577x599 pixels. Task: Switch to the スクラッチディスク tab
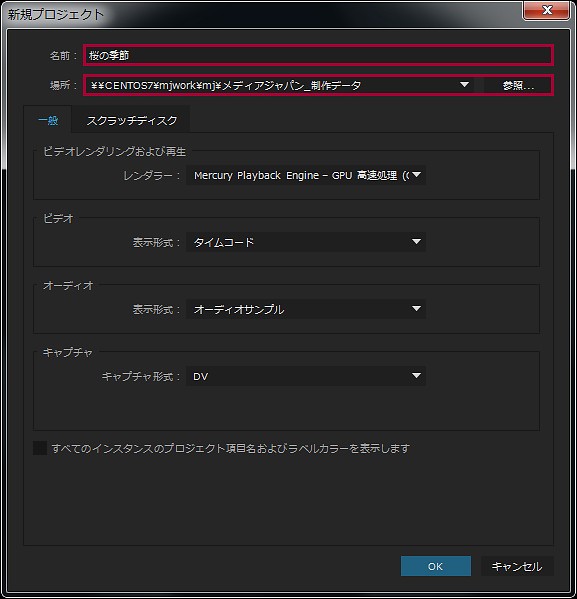131,121
